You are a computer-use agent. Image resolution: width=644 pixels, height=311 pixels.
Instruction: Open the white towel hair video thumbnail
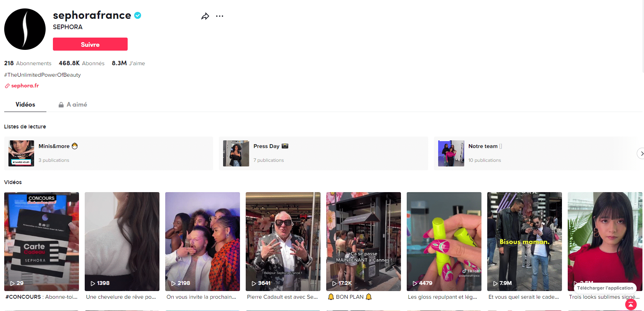click(x=122, y=242)
